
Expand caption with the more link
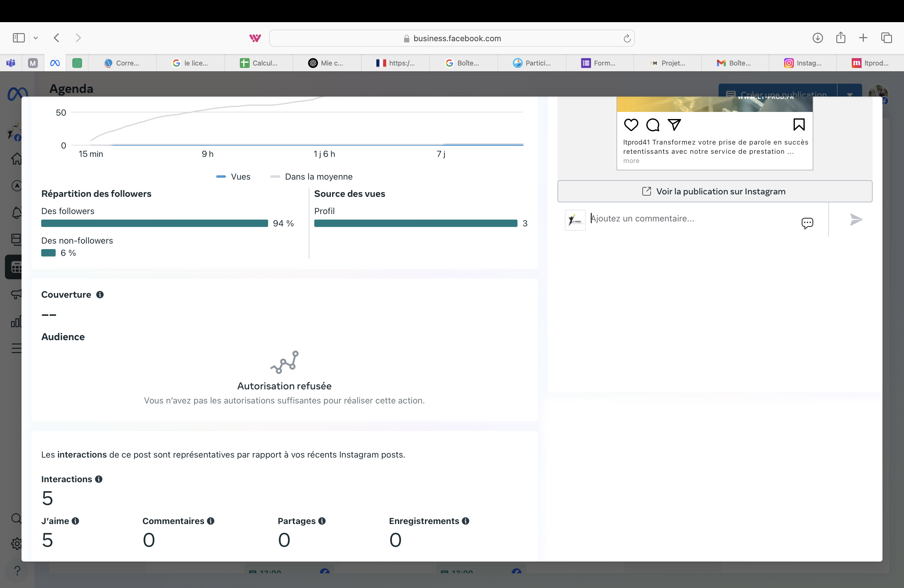point(631,161)
